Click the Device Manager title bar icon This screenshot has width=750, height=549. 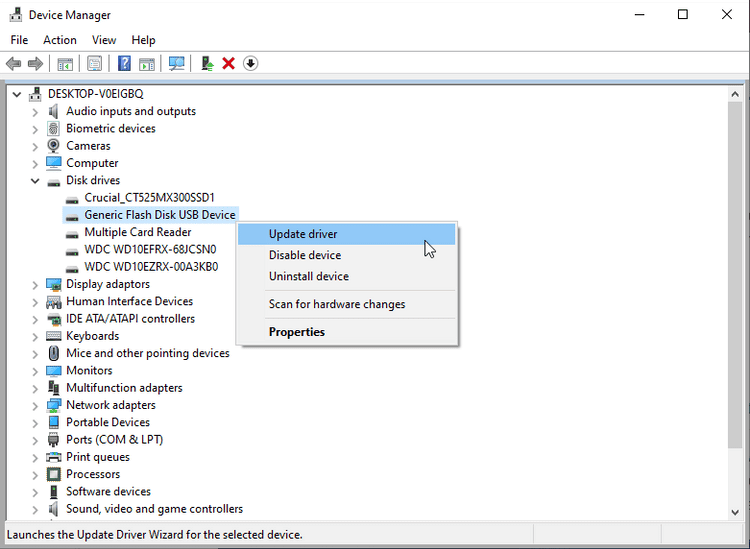pyautogui.click(x=16, y=15)
